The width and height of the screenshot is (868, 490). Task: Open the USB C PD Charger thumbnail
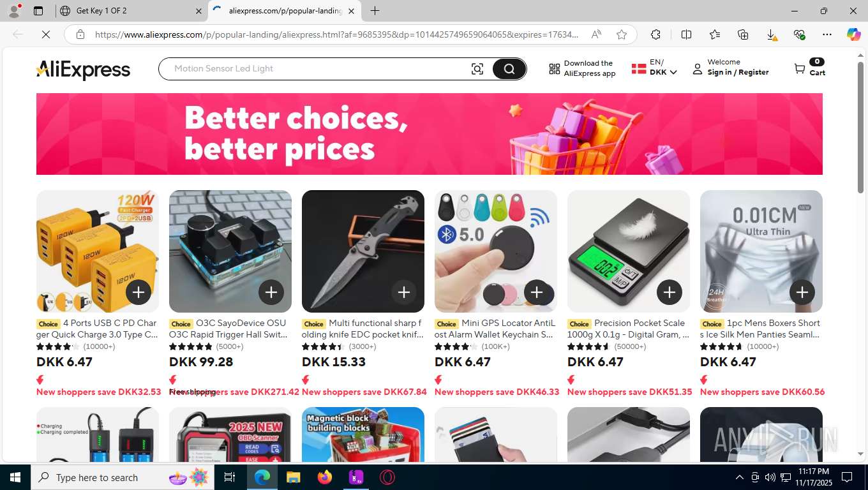click(98, 251)
